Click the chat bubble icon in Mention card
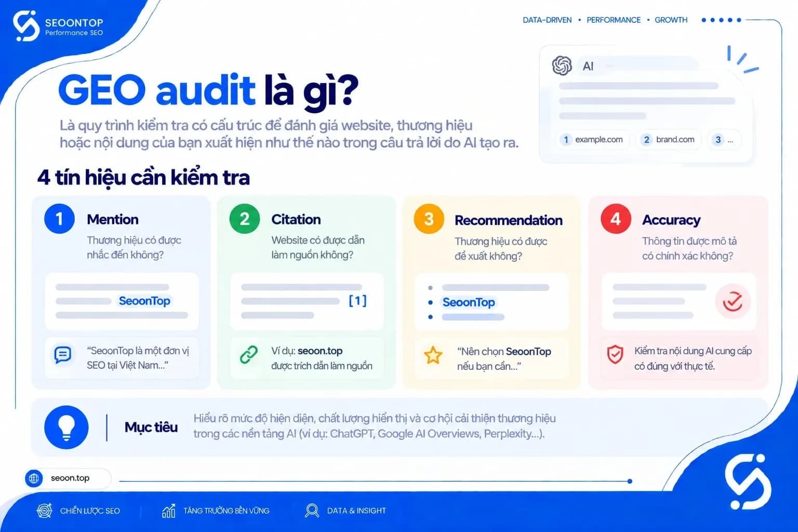Viewport: 798px width, 532px height. 63,355
